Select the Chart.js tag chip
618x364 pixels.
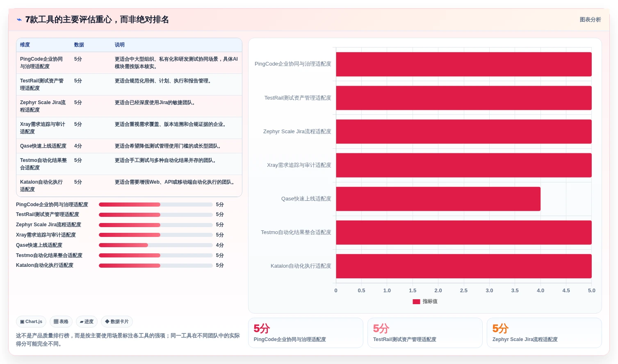31,322
